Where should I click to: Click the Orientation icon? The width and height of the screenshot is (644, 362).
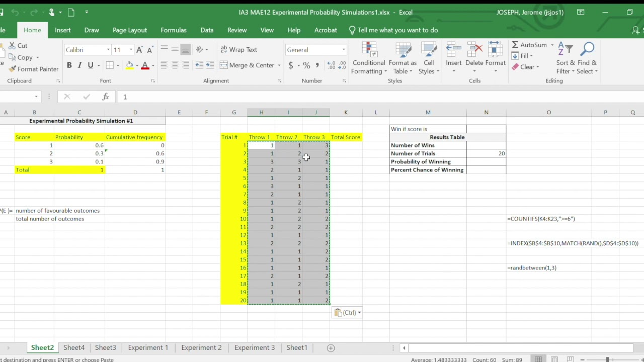point(200,49)
